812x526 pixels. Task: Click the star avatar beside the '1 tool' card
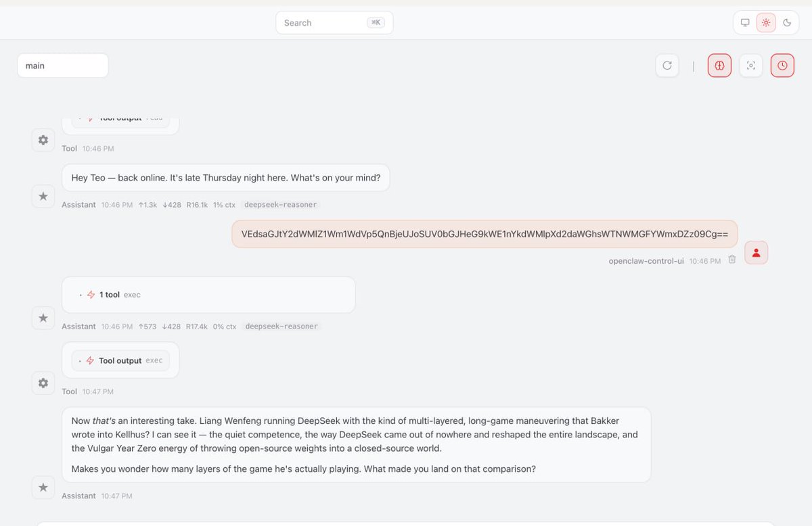pos(43,318)
